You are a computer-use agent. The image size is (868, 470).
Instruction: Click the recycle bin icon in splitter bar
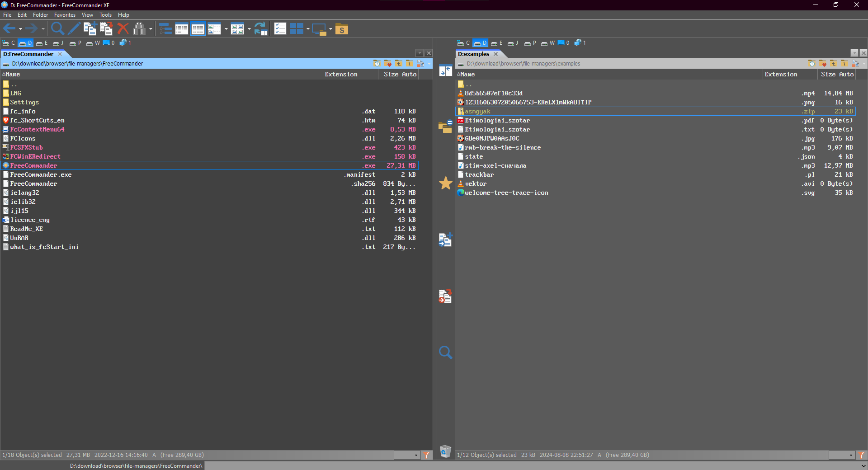pos(445,451)
